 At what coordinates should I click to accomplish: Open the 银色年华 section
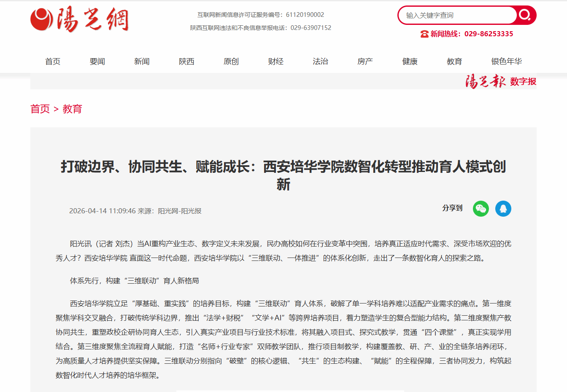coord(506,62)
